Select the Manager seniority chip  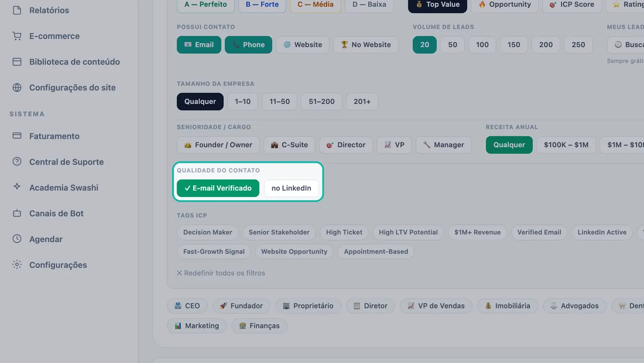[444, 144]
